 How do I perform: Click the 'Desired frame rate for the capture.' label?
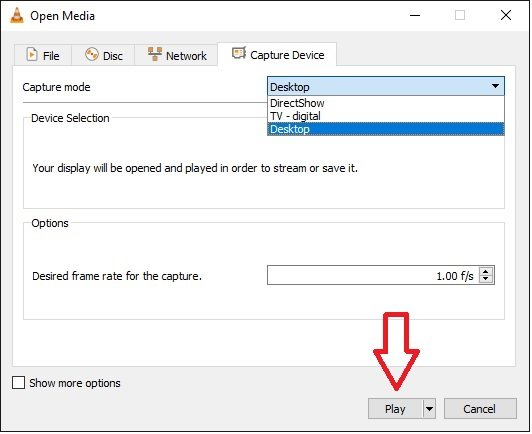117,276
